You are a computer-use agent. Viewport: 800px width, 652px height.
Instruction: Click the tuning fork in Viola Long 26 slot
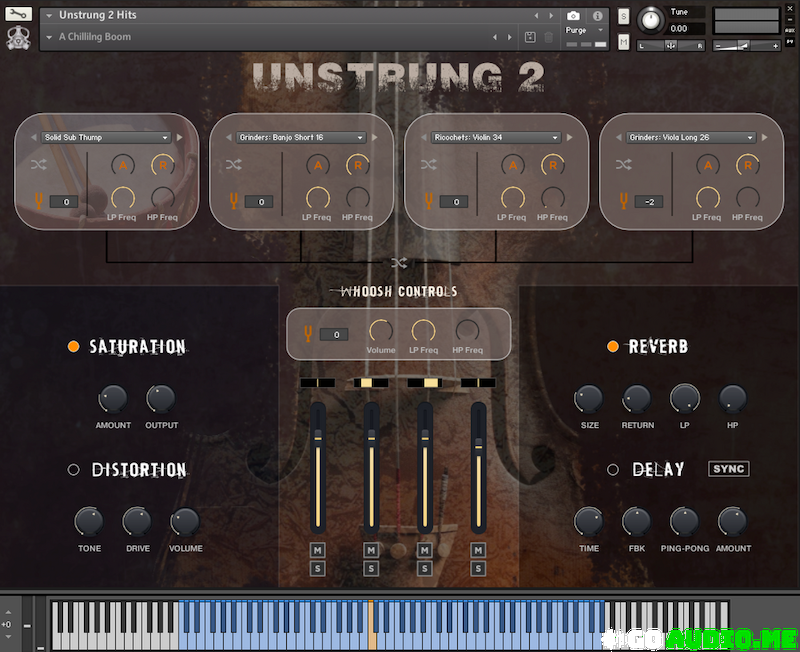click(x=623, y=201)
